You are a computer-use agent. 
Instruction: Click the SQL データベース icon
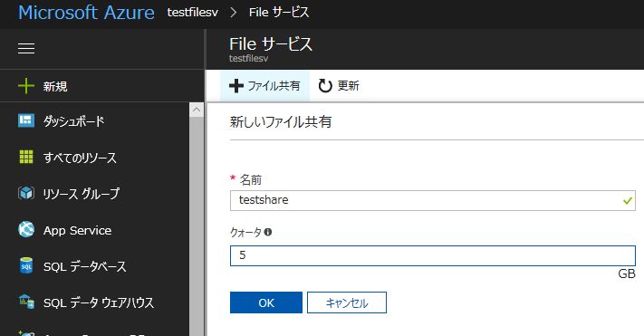pos(26,265)
